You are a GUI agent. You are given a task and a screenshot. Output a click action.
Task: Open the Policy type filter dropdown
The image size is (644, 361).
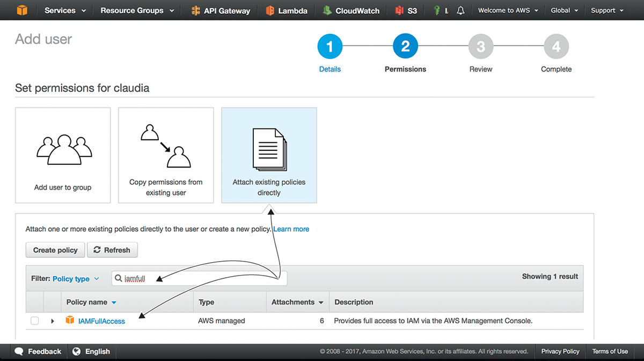pos(76,278)
